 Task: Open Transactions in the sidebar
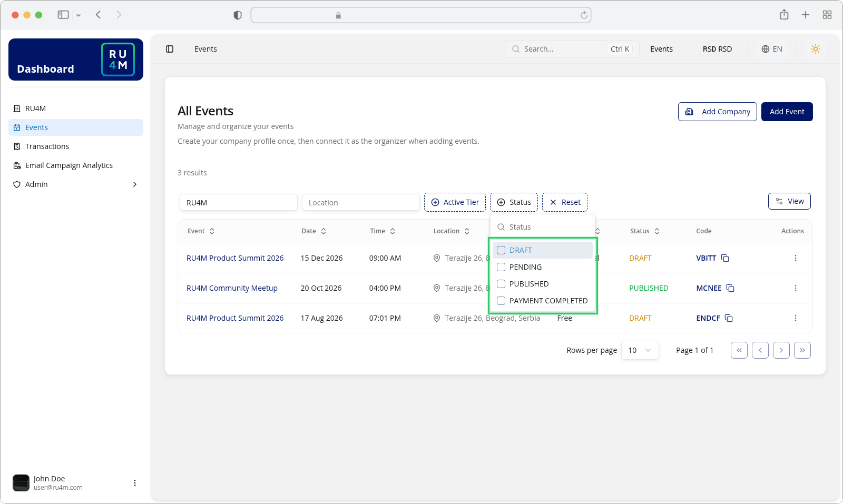click(76, 146)
